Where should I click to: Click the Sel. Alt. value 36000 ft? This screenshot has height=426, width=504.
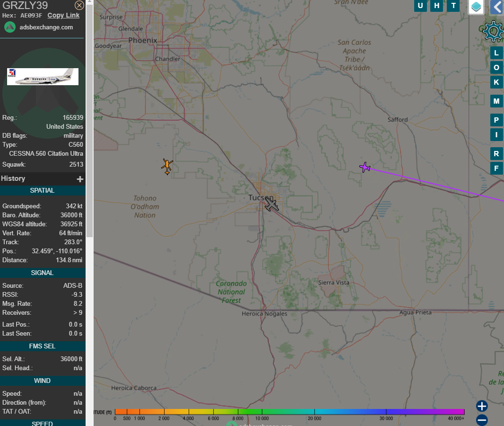click(71, 359)
